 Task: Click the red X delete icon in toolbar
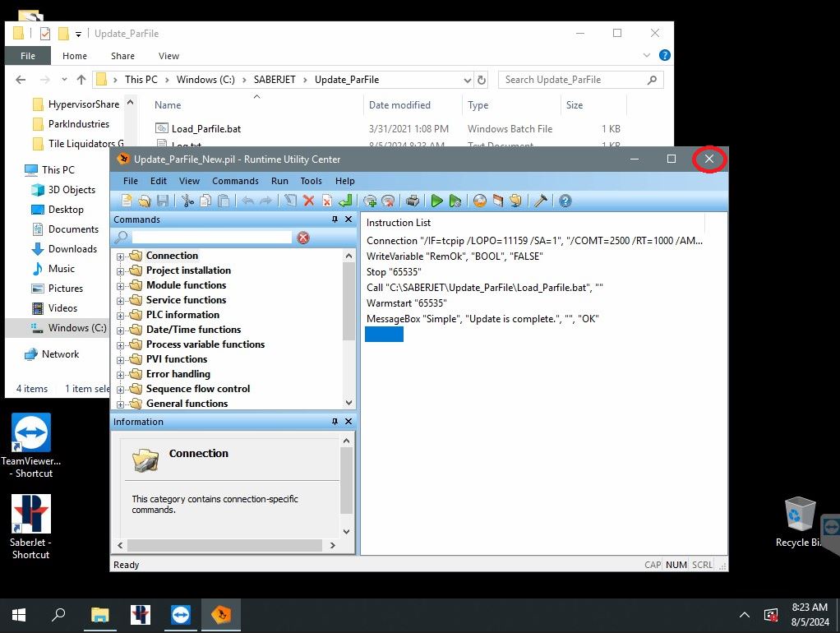(308, 201)
